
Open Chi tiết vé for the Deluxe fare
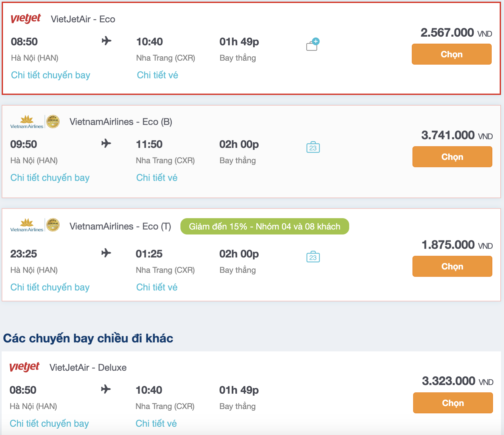coord(156,423)
